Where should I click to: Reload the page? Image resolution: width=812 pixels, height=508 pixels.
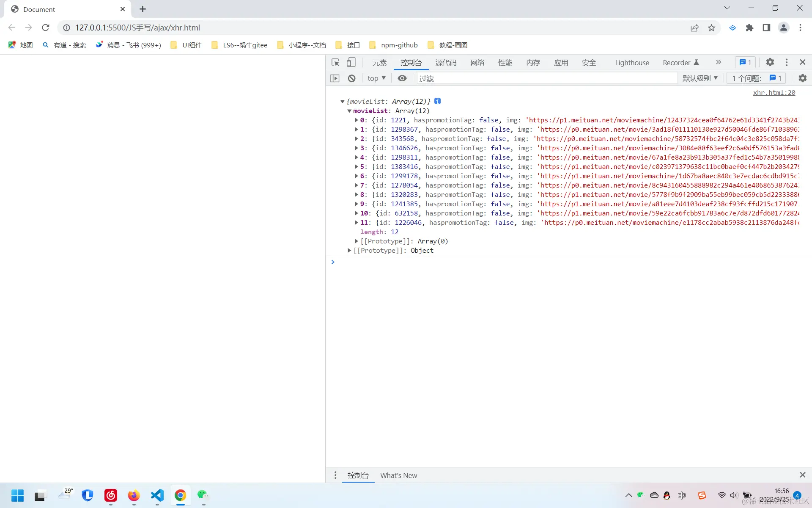click(x=46, y=28)
